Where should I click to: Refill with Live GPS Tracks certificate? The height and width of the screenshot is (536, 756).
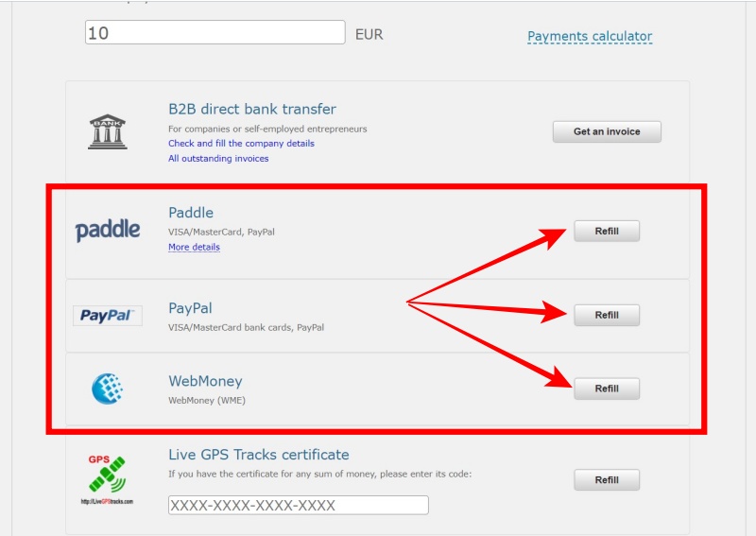[607, 480]
